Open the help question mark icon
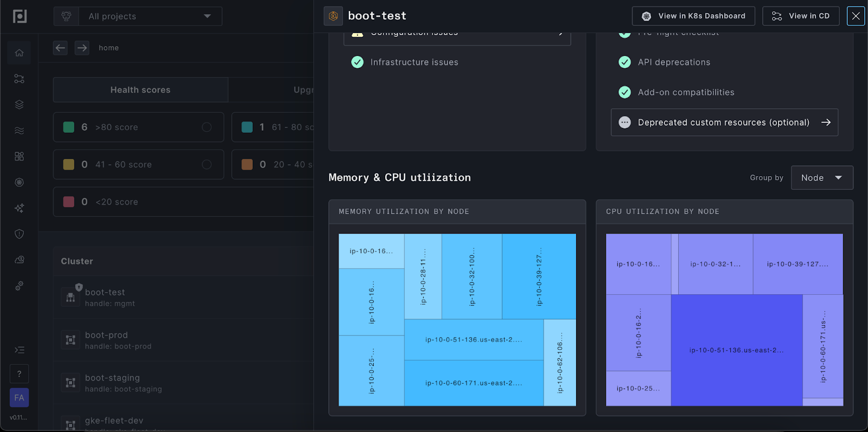Viewport: 868px width, 432px height. pos(19,373)
